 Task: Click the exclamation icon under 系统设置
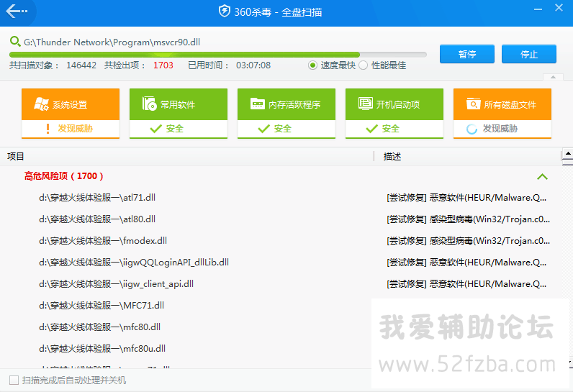pyautogui.click(x=48, y=129)
